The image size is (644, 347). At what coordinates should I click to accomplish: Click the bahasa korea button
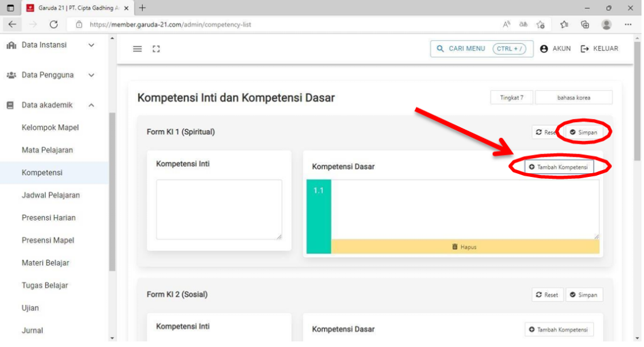[x=574, y=98]
